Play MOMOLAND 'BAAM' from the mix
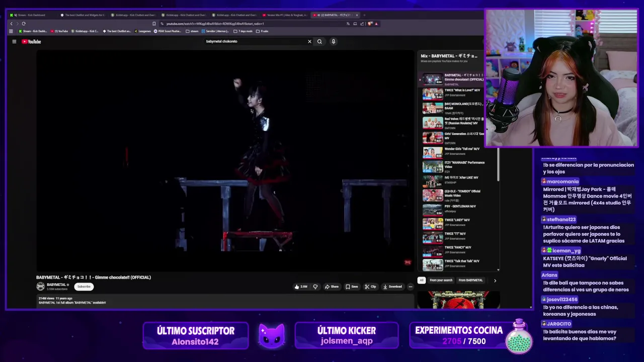The width and height of the screenshot is (644, 362). click(453, 108)
